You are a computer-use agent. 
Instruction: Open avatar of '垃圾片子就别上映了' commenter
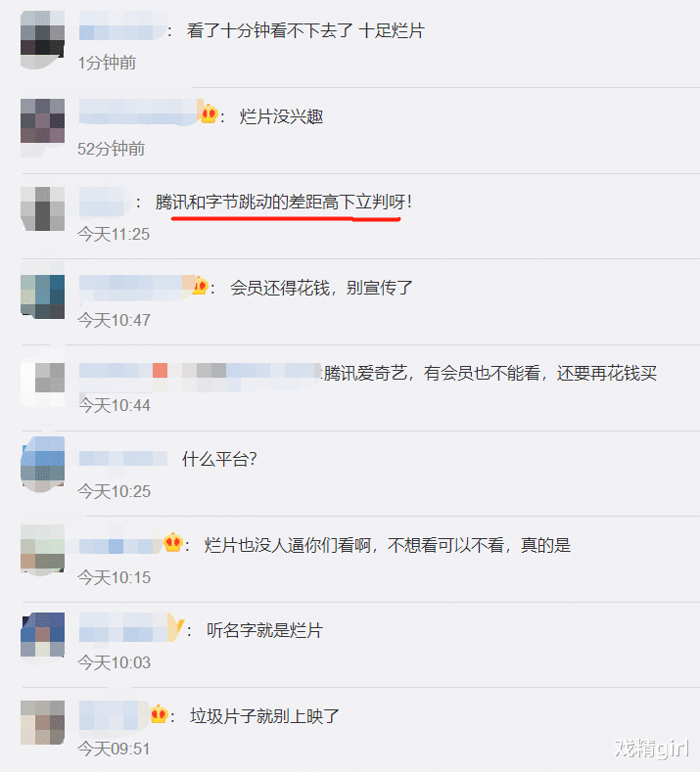pos(42,722)
